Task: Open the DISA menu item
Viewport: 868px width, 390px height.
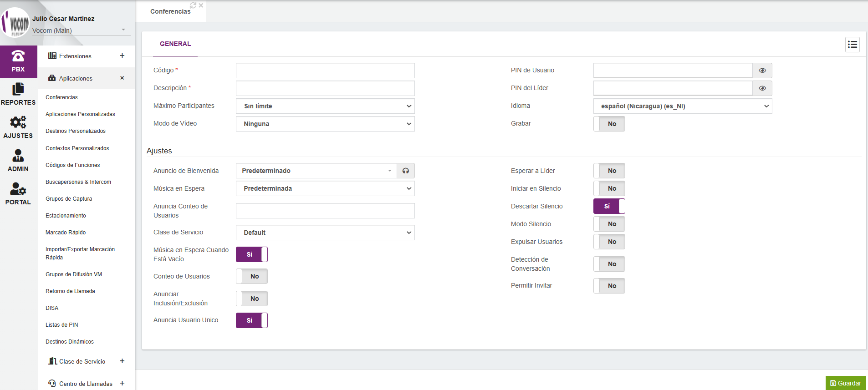Action: coord(52,308)
